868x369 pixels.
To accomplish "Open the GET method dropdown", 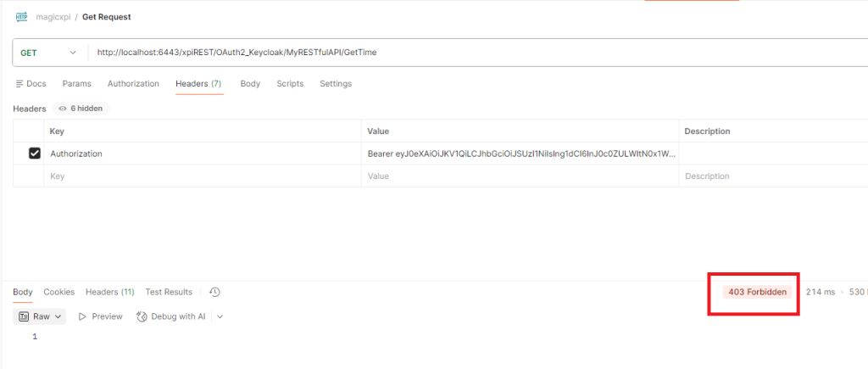I will pyautogui.click(x=49, y=53).
